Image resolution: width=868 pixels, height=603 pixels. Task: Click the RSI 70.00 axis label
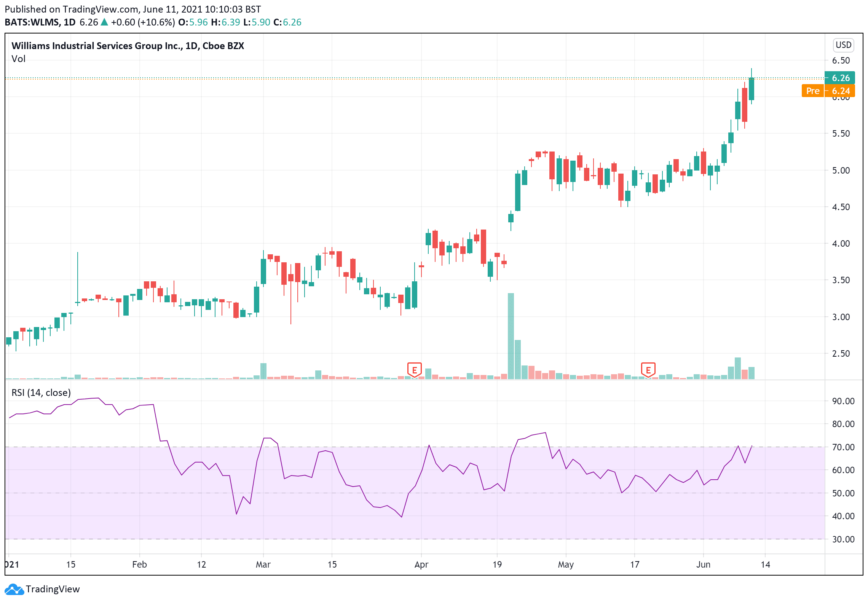click(843, 447)
